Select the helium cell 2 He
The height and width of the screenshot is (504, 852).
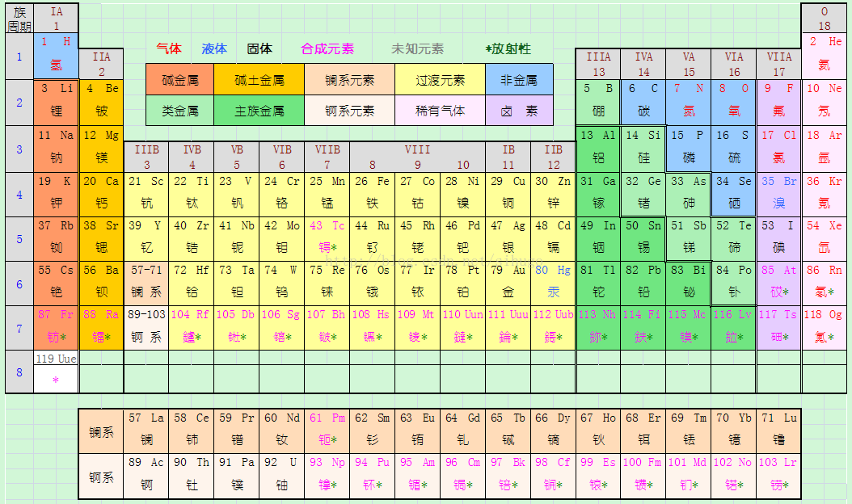point(824,56)
